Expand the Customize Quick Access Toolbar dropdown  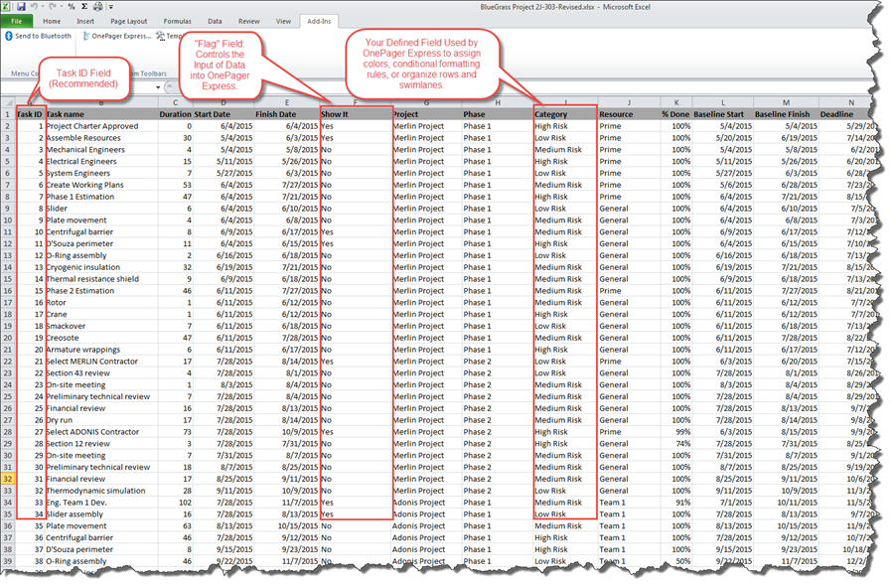109,6
